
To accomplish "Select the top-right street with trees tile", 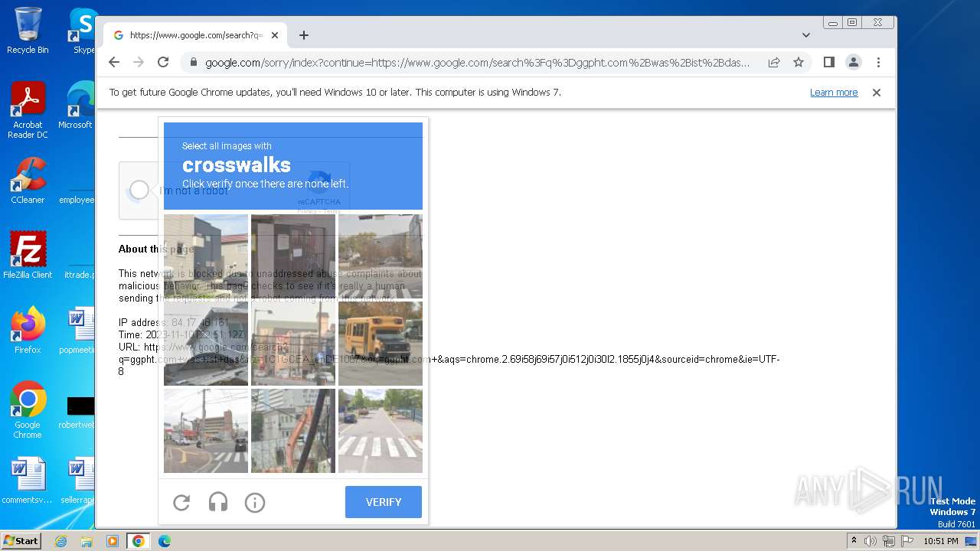I will [x=381, y=256].
